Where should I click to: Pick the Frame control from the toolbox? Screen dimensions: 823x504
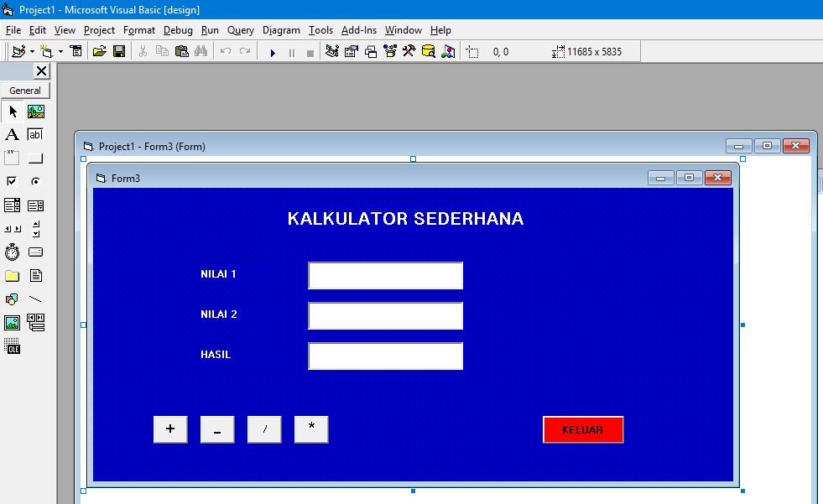tap(12, 158)
